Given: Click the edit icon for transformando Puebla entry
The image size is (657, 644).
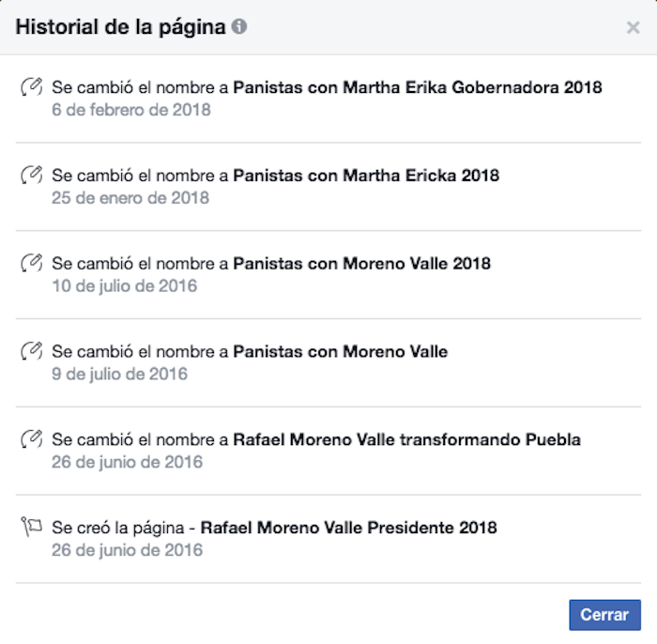Looking at the screenshot, I should coord(31,439).
